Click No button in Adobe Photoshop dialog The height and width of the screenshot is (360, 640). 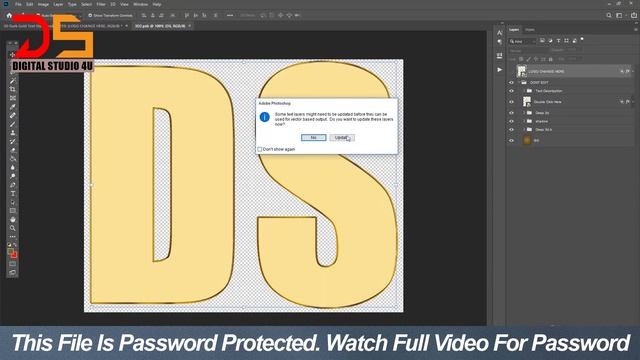pyautogui.click(x=313, y=138)
